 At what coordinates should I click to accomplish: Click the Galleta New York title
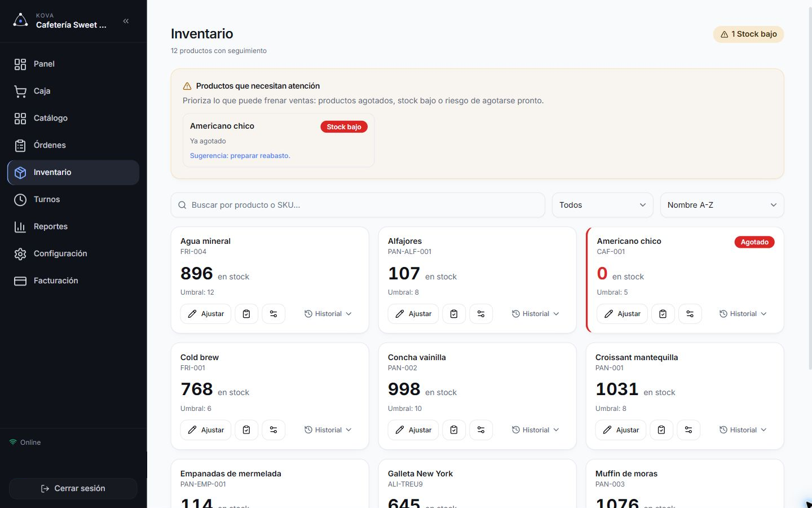pyautogui.click(x=420, y=474)
